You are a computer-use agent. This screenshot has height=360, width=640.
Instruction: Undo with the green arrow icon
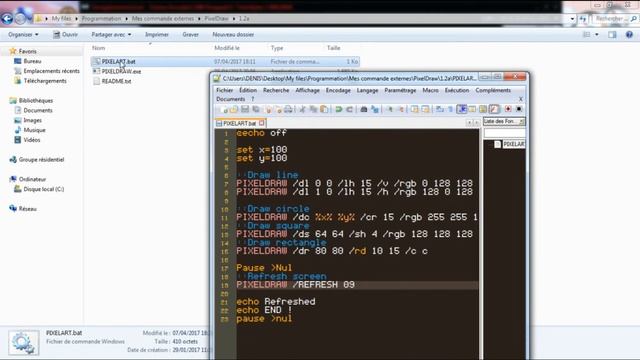[x=340, y=109]
